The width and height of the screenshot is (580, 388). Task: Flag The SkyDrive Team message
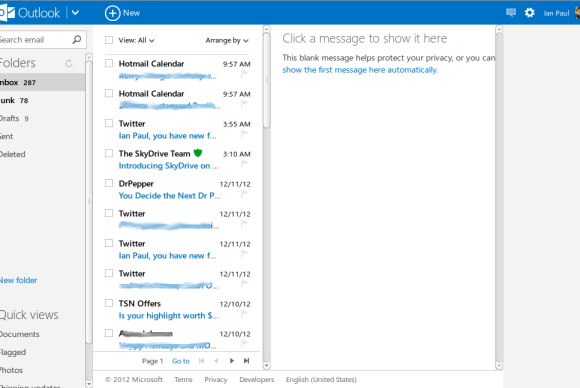[x=245, y=163]
